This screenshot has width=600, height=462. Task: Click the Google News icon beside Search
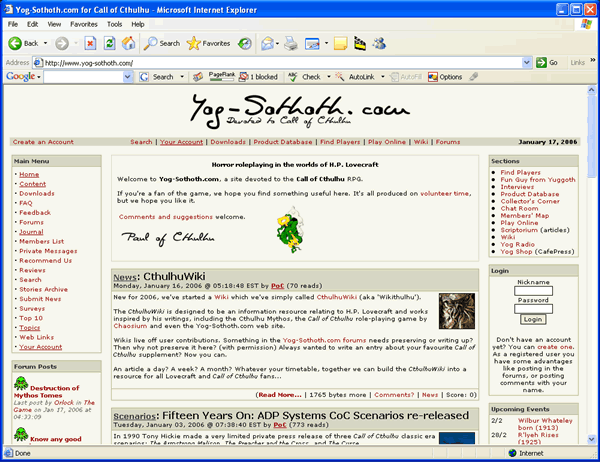[197, 77]
